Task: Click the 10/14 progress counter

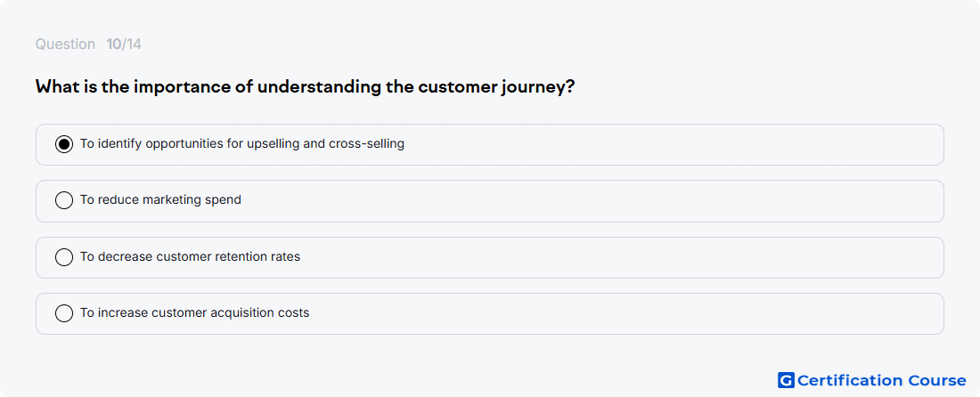Action: (x=124, y=45)
